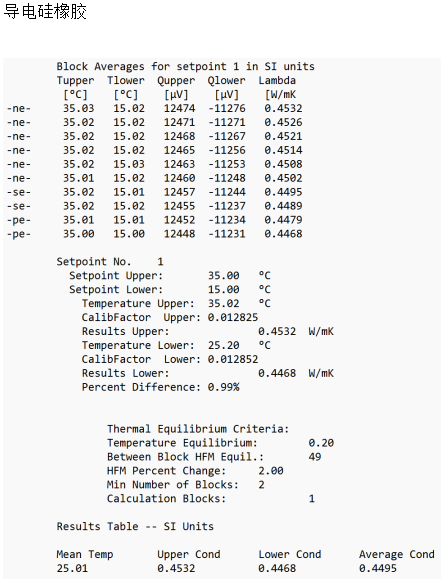Image resolution: width=441 pixels, height=579 pixels.
Task: Click the Tupper column header
Action: 75,80
